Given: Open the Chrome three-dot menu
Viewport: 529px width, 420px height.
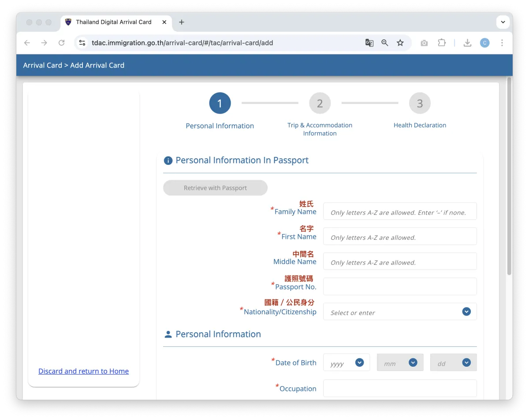Looking at the screenshot, I should click(x=502, y=43).
